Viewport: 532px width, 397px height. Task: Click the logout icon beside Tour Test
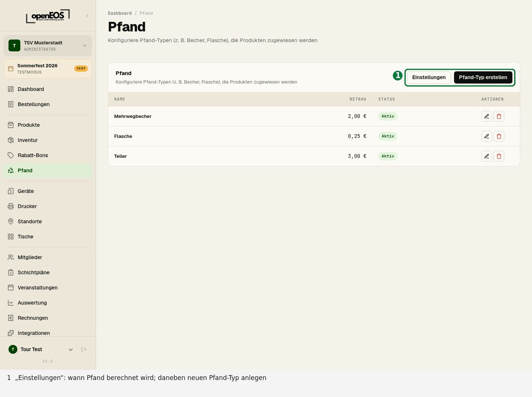click(x=84, y=349)
